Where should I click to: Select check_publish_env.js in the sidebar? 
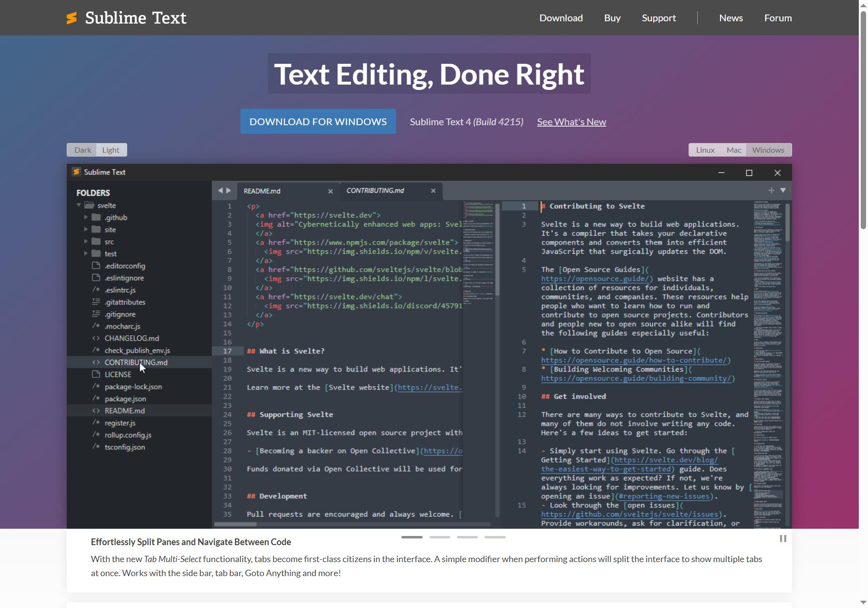tap(139, 350)
